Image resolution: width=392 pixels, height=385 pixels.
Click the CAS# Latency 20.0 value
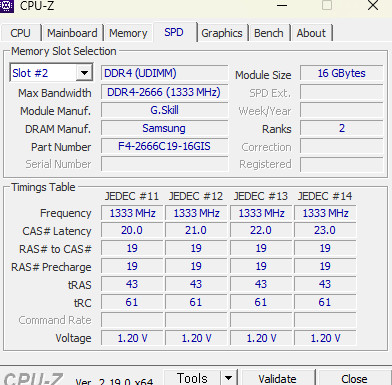[132, 230]
